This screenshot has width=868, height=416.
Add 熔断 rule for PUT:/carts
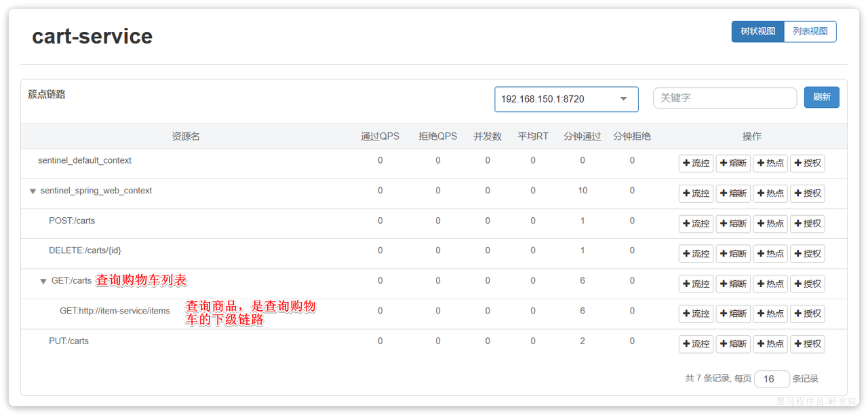733,344
